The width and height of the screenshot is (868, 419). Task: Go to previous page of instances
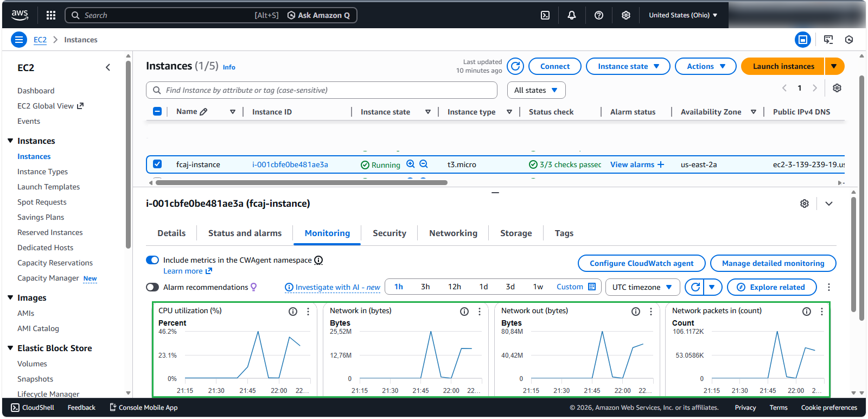click(x=784, y=88)
